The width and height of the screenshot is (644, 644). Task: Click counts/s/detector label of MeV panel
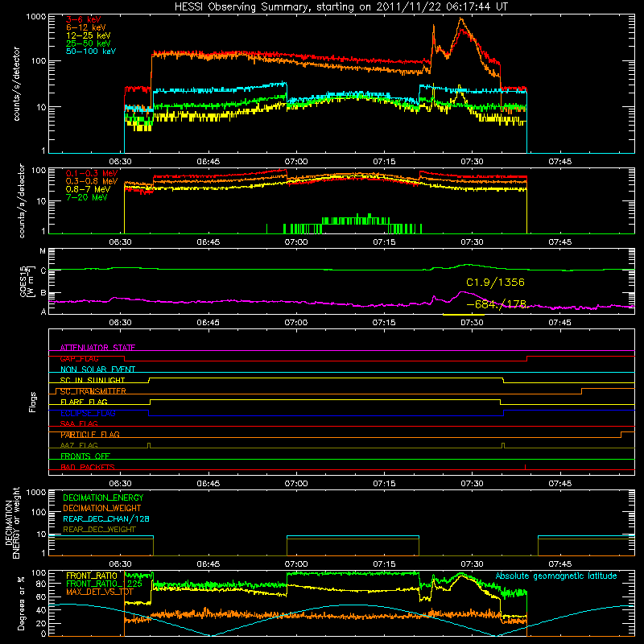(22, 200)
